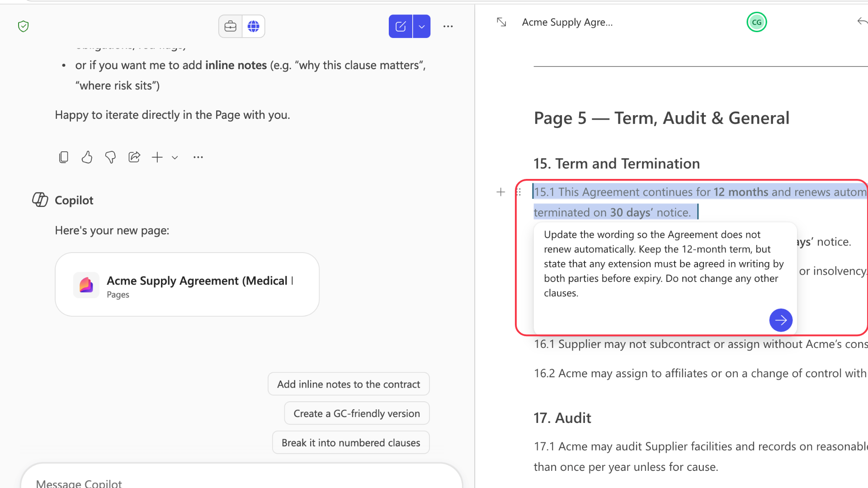Expand the chevron next to the add-to-page icon
Viewport: 868px width, 488px height.
coord(175,157)
